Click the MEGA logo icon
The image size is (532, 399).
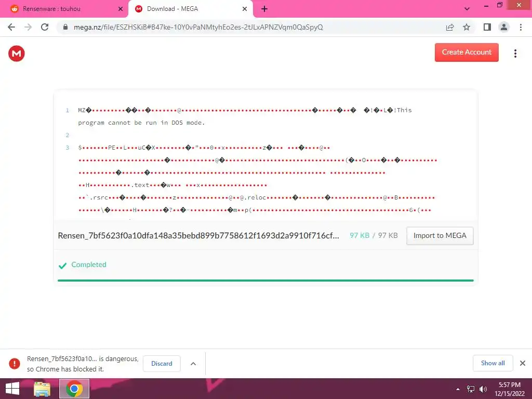pos(16,54)
